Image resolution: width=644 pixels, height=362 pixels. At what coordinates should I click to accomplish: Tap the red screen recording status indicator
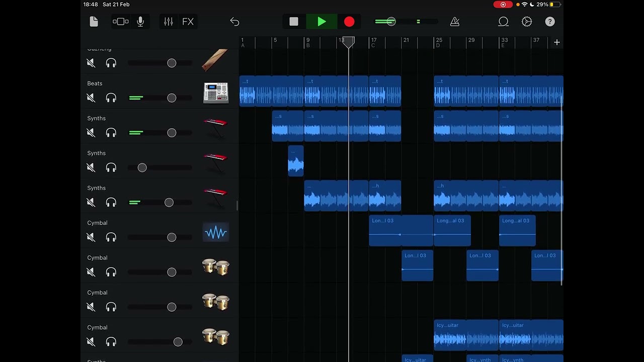503,5
